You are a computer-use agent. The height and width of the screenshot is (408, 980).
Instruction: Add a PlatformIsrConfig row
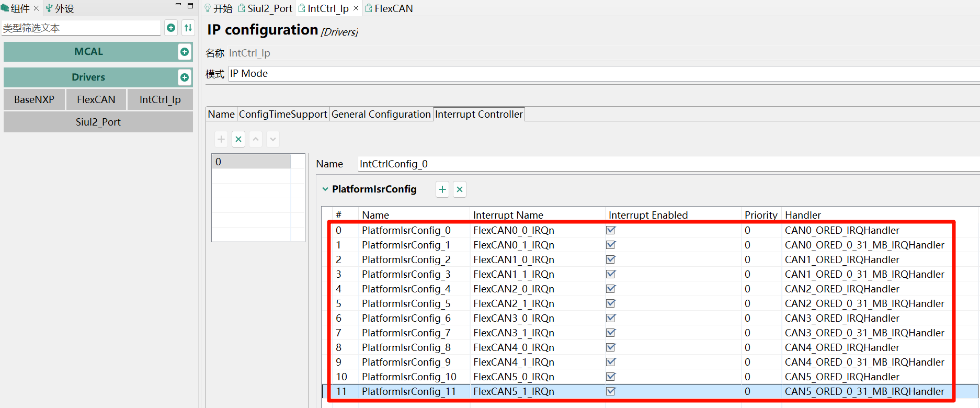[x=442, y=189]
